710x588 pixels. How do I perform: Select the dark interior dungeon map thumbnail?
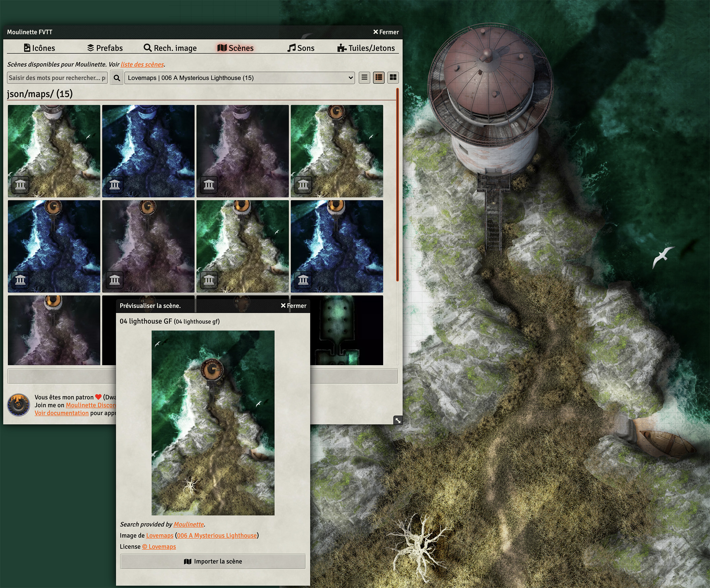tap(346, 330)
